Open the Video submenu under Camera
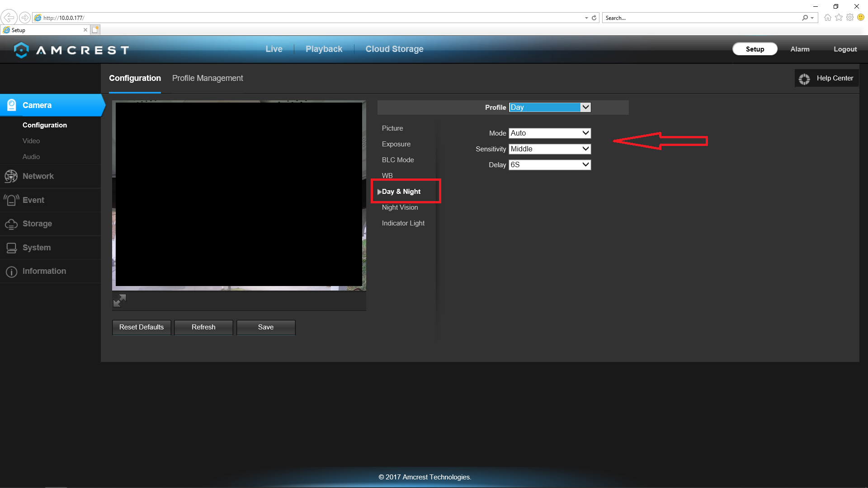 (x=31, y=141)
